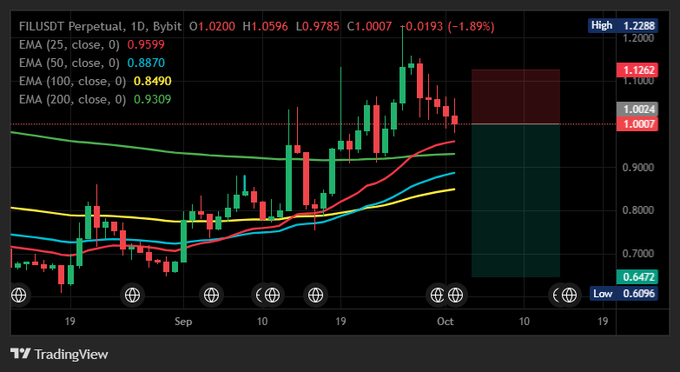
Task: Click the EMA 100 value 0.8490
Action: [153, 81]
